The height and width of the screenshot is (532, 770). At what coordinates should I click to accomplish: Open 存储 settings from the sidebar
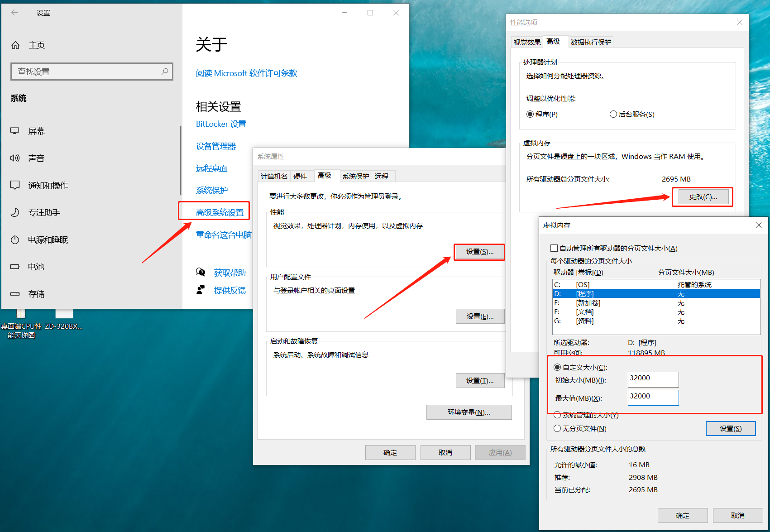[x=36, y=294]
